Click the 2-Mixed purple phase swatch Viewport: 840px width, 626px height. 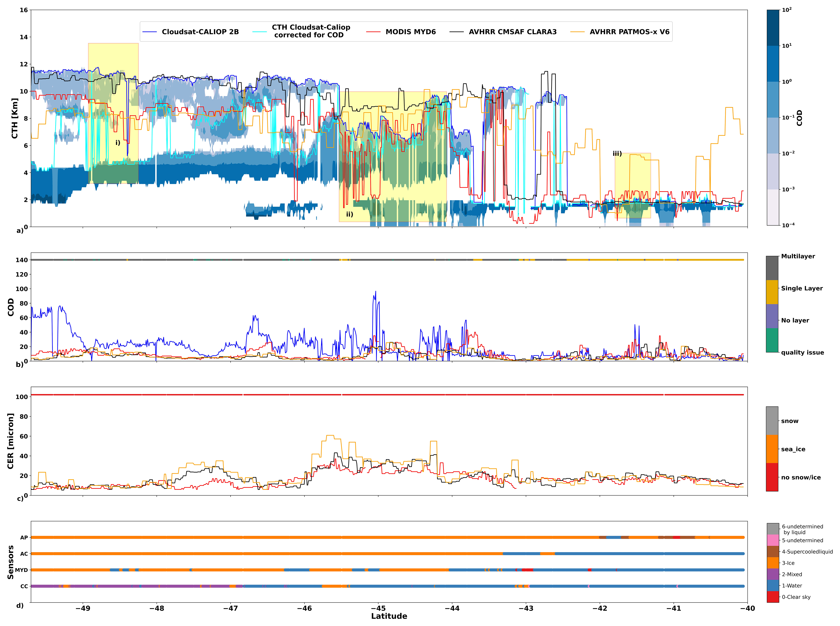coord(772,574)
